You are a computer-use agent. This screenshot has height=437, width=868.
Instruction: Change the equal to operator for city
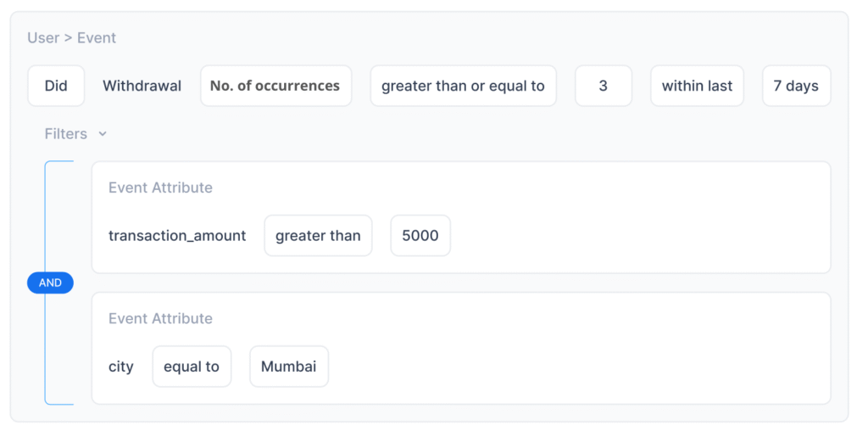[x=192, y=367]
